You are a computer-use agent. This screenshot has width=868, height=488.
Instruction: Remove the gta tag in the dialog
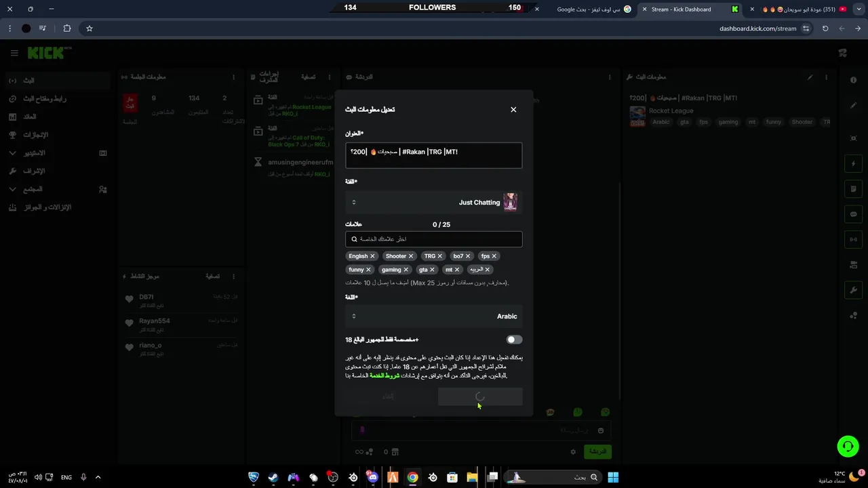point(432,270)
